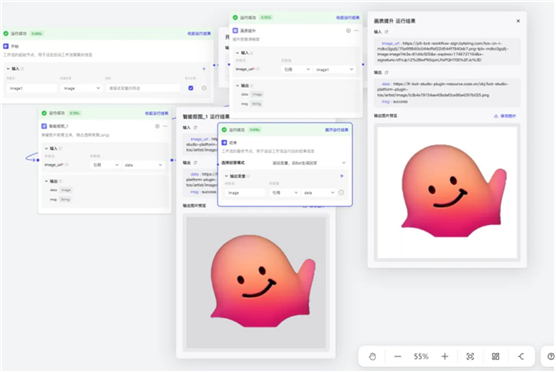Click the help question-mark icon at bottom right

pyautogui.click(x=551, y=356)
